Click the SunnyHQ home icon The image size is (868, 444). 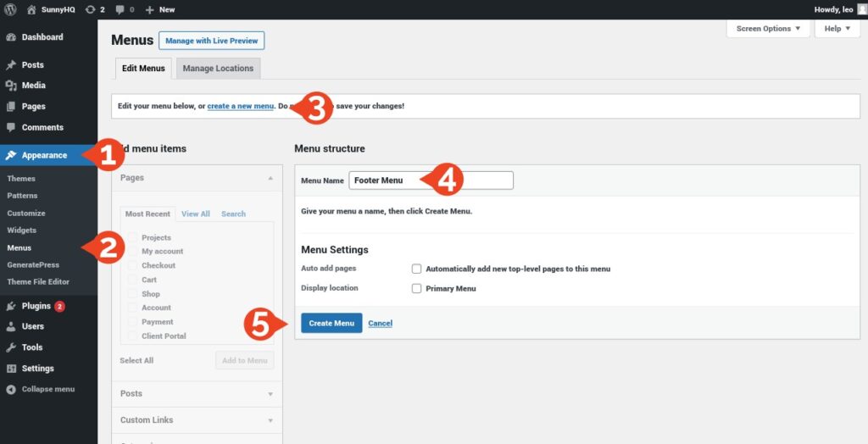tap(31, 9)
